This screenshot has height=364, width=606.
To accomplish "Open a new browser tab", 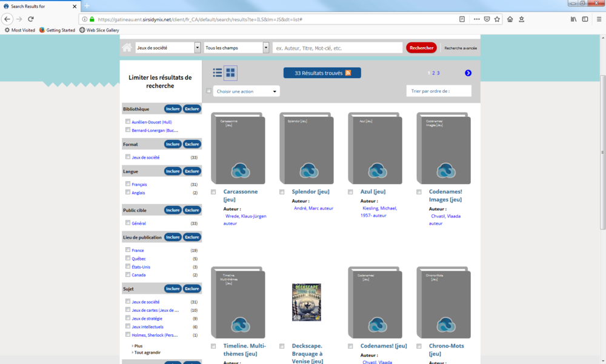I will pos(87,6).
